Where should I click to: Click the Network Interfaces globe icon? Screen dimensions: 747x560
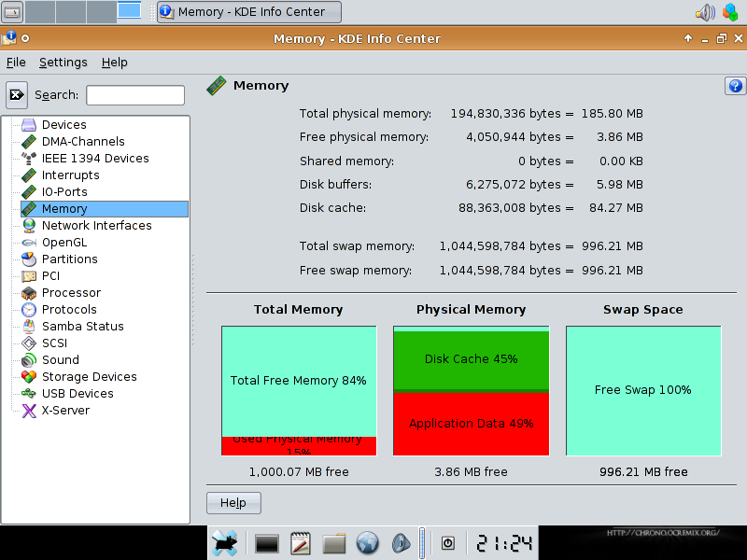(29, 226)
